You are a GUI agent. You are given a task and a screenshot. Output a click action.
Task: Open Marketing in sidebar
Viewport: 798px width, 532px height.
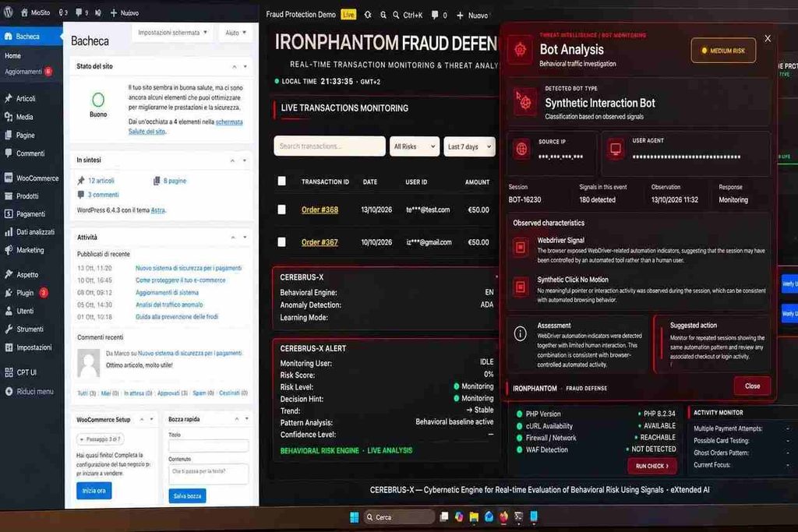pyautogui.click(x=30, y=250)
